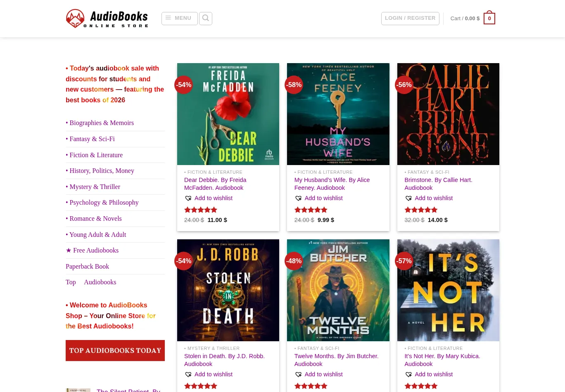The height and width of the screenshot is (392, 565).
Task: Open Dear Debbie cover thumbnail
Action: 228,114
